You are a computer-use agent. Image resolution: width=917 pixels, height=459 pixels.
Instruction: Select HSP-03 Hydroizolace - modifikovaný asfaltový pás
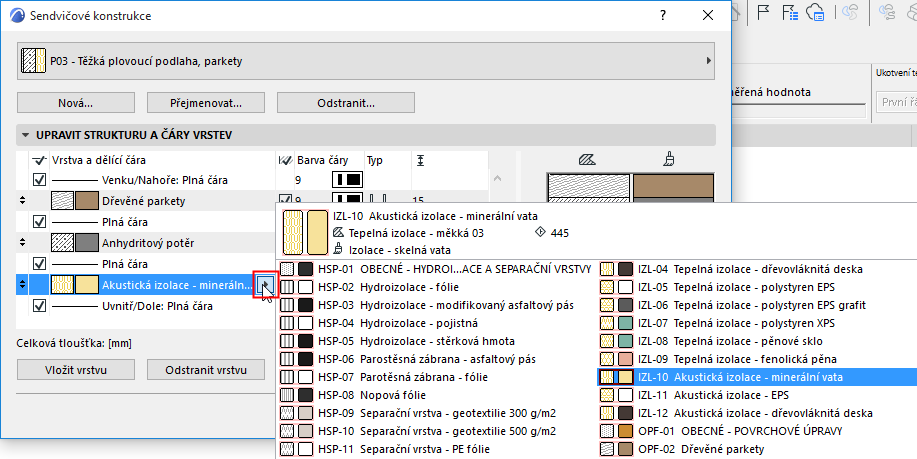[x=437, y=305]
